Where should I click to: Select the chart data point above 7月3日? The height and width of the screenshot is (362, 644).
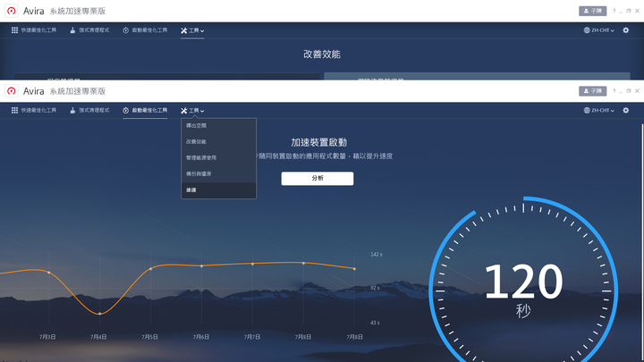point(49,273)
